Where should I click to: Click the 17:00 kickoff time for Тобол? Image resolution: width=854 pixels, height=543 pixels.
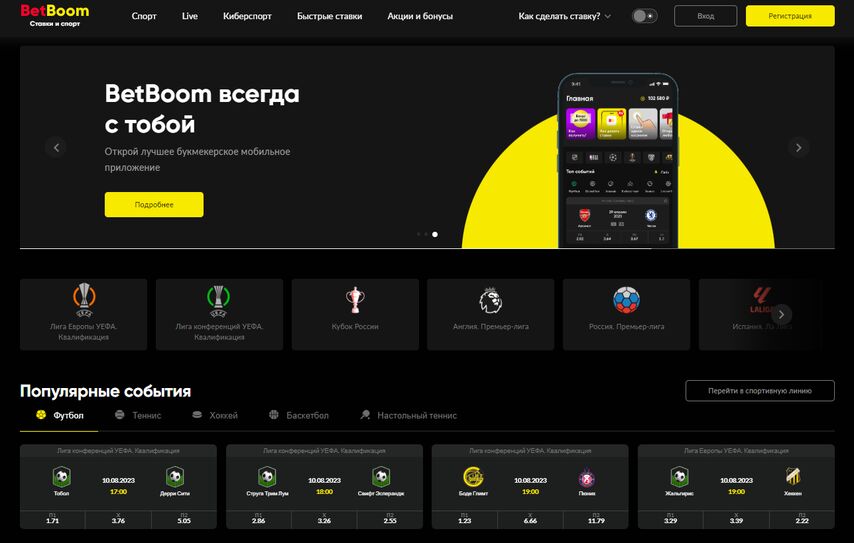pyautogui.click(x=118, y=491)
